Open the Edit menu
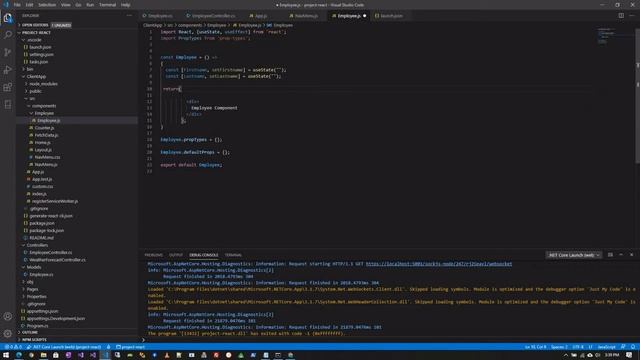The width and height of the screenshot is (640, 360). [x=29, y=5]
